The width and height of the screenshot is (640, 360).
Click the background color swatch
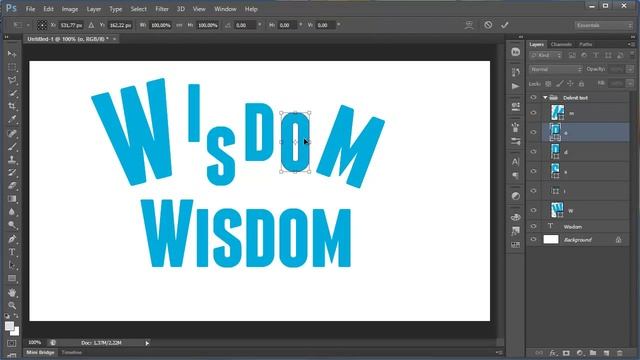pos(16,332)
